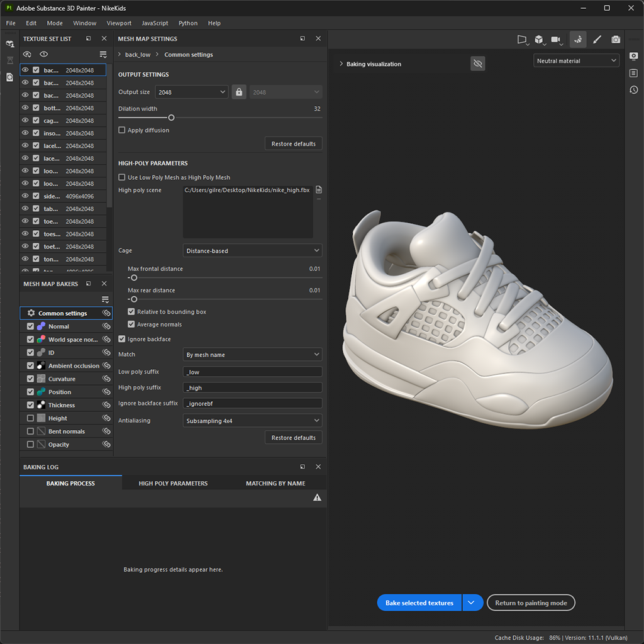Uncheck Apply diffusion option
This screenshot has width=644, height=644.
[x=121, y=130]
